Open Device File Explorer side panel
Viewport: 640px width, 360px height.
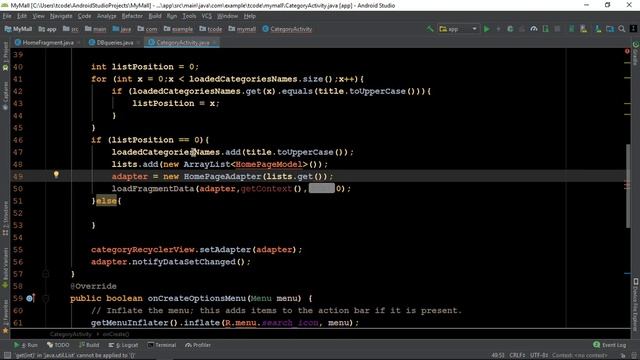[636, 304]
